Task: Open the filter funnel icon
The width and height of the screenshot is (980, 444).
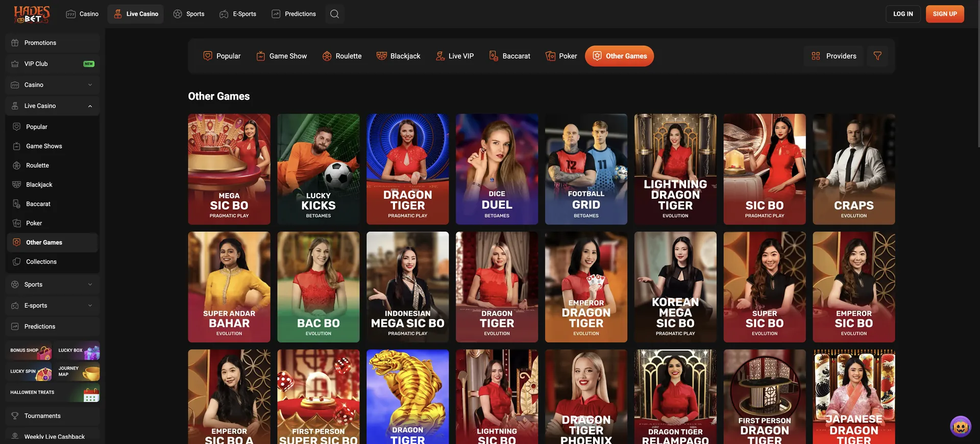Action: pos(877,56)
